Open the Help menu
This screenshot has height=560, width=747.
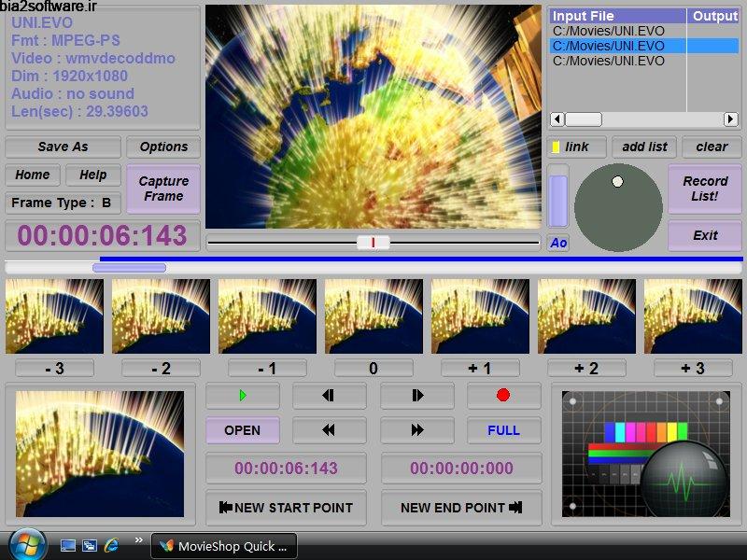(x=93, y=175)
